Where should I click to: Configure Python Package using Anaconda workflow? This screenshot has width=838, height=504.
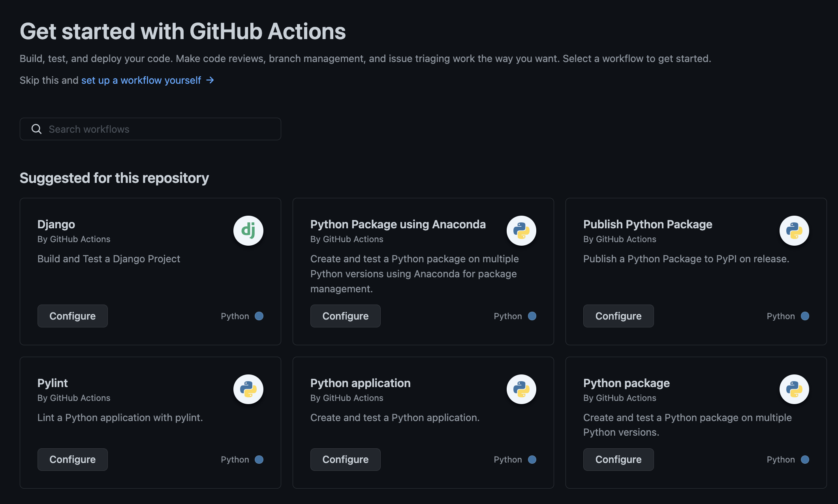click(345, 316)
